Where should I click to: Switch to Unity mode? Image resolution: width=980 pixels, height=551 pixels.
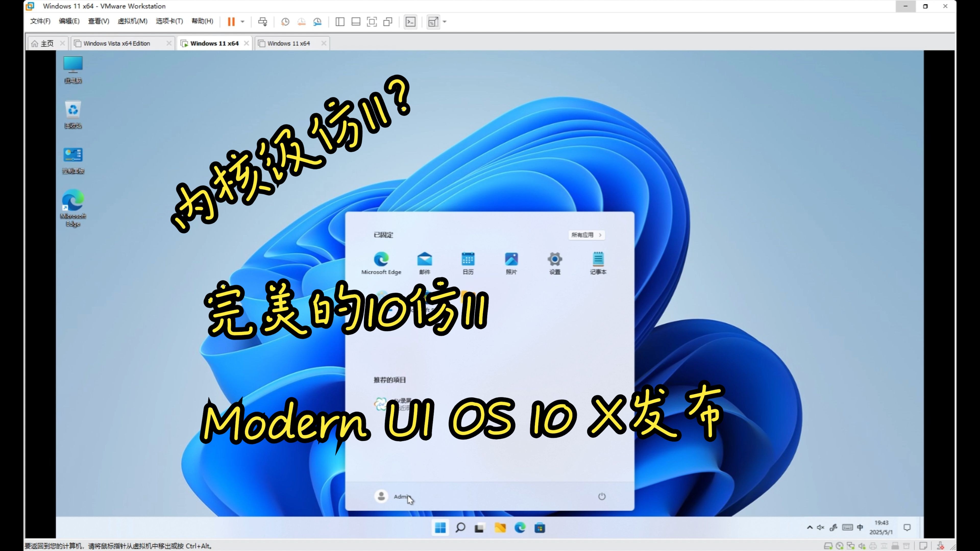[x=388, y=22]
